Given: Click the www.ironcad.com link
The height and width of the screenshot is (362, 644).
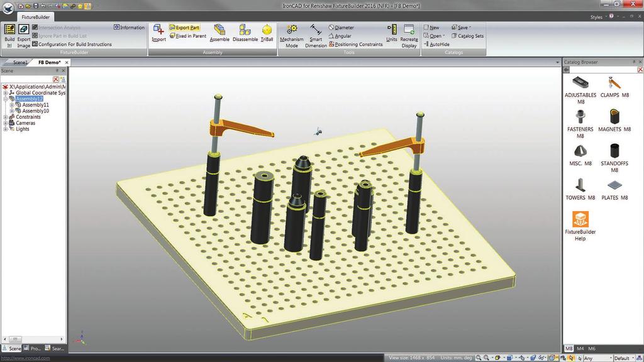Looking at the screenshot, I should 25,358.
